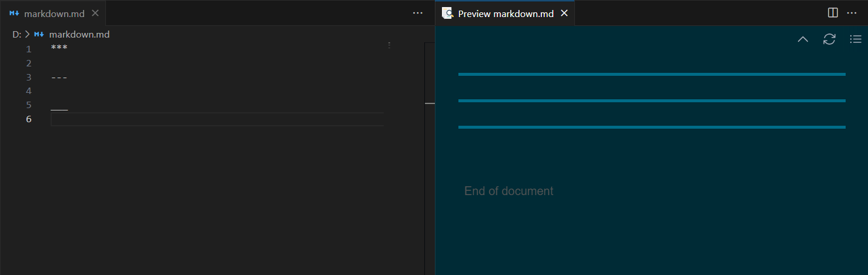Click the markdown.md breadcrumb item
This screenshot has height=275, width=868.
[x=79, y=35]
